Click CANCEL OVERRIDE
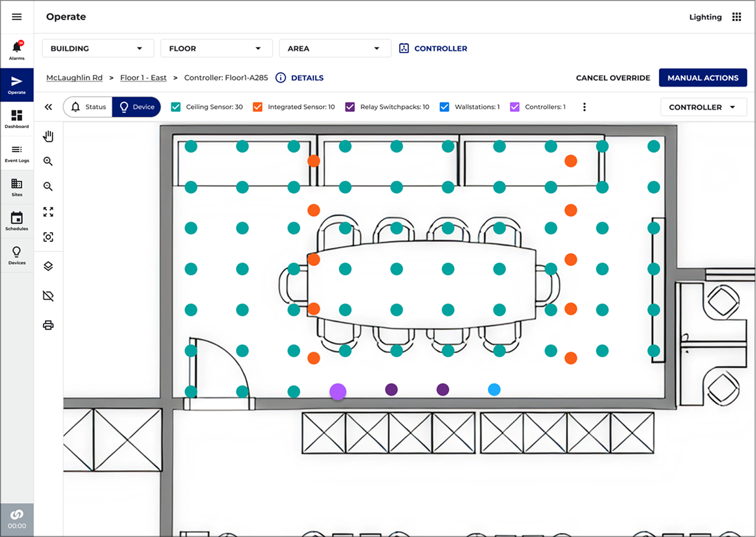This screenshot has height=537, width=756. point(613,78)
